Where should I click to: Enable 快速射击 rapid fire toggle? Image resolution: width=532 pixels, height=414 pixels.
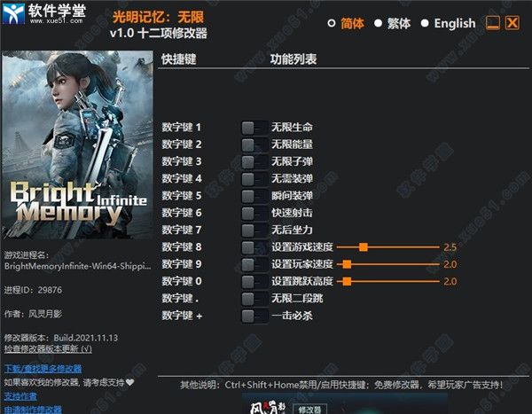(x=254, y=213)
